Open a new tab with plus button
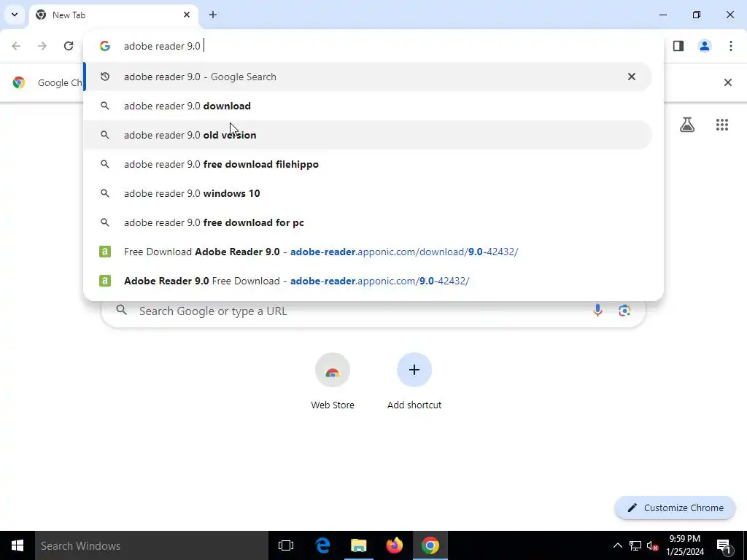This screenshot has width=747, height=560. pos(213,15)
